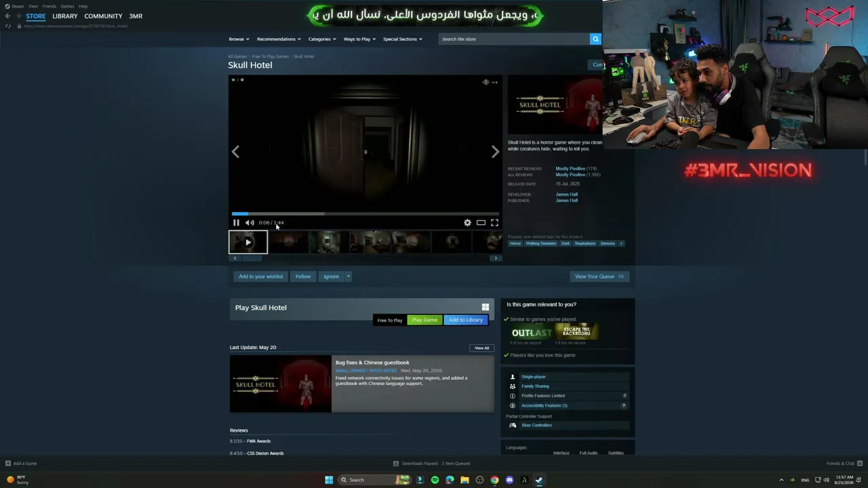Go back with the Steam back arrow
The image size is (868, 488).
[x=7, y=16]
